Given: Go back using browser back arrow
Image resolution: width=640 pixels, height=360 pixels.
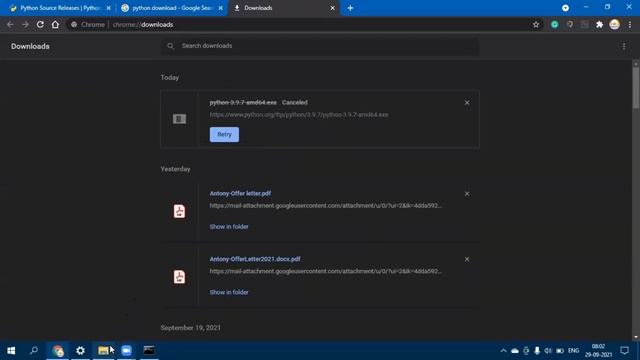Looking at the screenshot, I should click(x=10, y=24).
